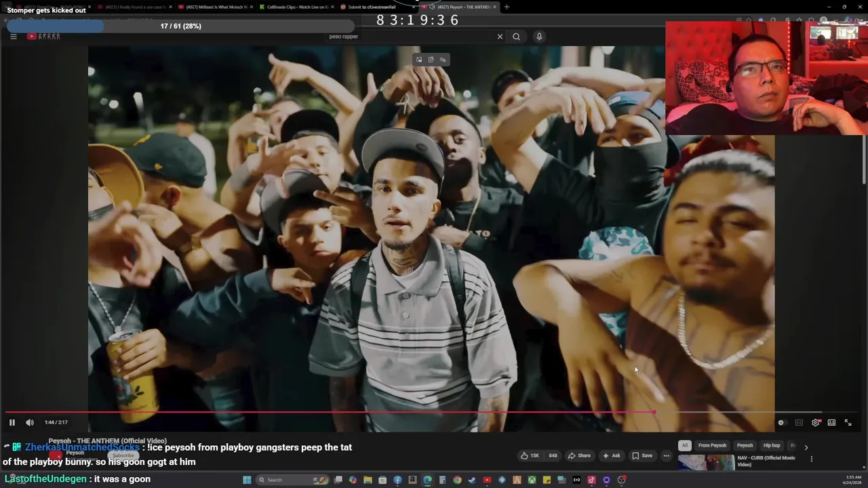Click third overlay icon above video
The width and height of the screenshot is (868, 488).
pos(443,60)
